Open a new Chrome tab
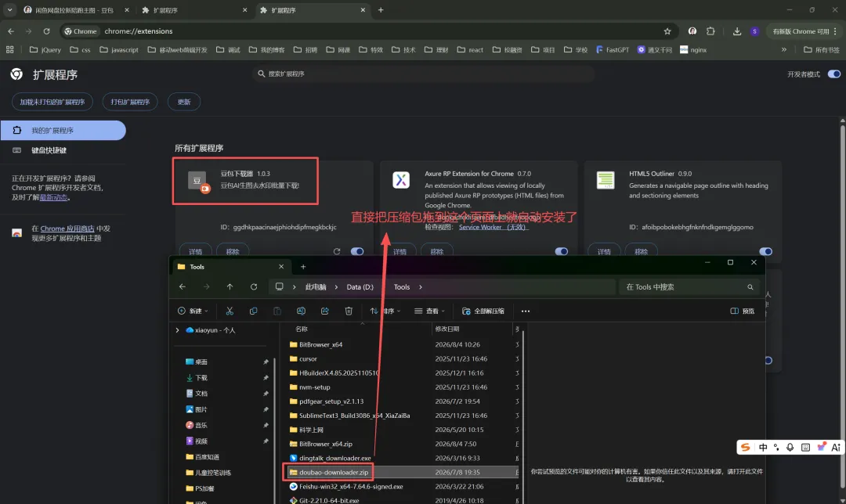The height and width of the screenshot is (504, 846). pos(381,10)
